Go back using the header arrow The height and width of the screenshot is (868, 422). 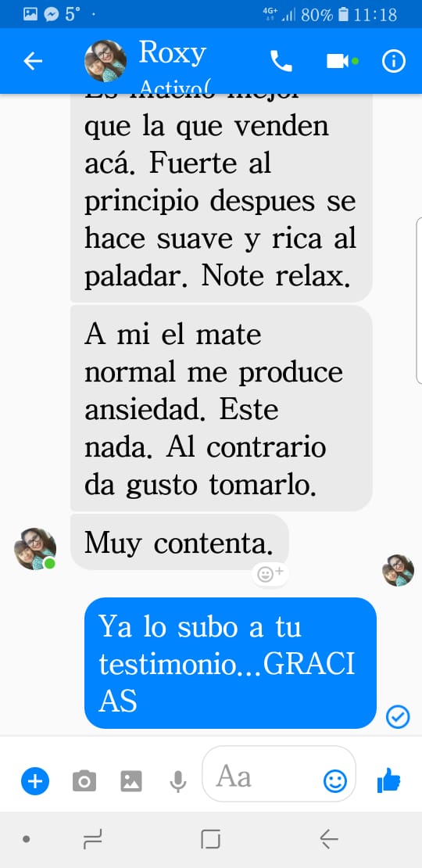pyautogui.click(x=33, y=61)
